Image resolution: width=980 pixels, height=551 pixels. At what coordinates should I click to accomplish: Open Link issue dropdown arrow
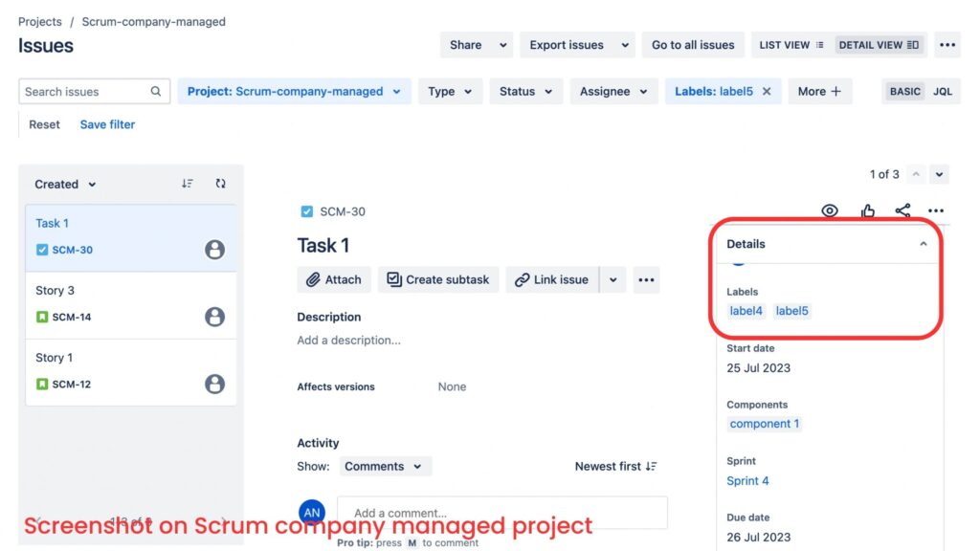click(x=613, y=280)
